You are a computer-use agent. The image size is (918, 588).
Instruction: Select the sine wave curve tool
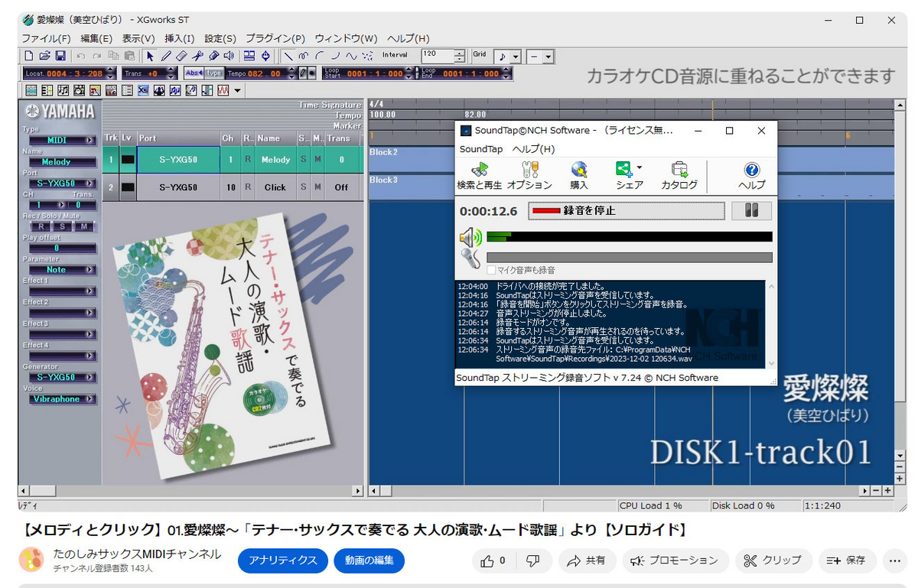352,55
